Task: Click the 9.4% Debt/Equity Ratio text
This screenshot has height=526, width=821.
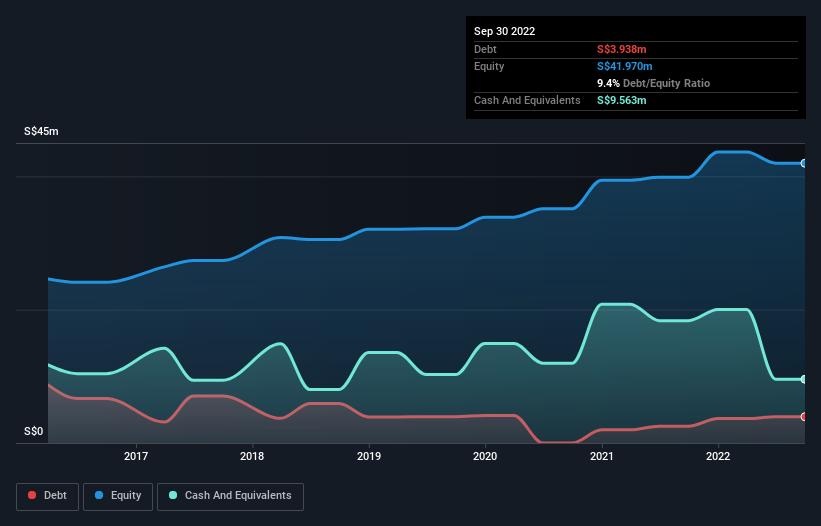Action: pyautogui.click(x=653, y=83)
